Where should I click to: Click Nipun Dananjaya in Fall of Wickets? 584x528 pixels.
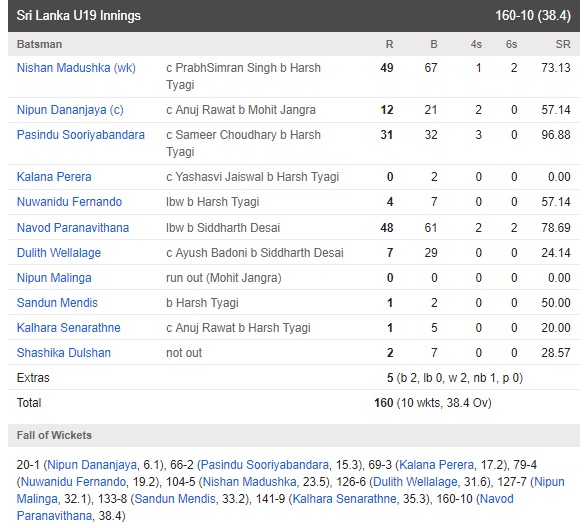click(92, 465)
